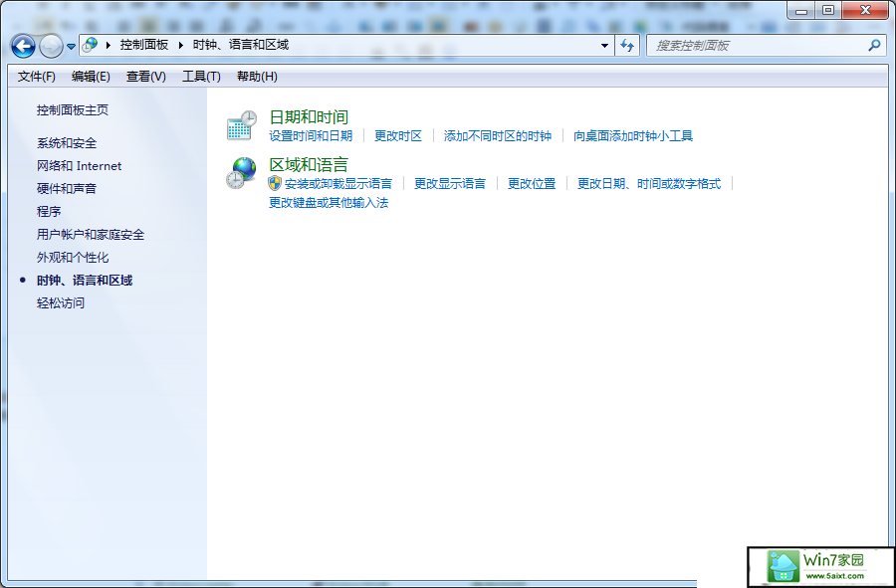Screen dimensions: 896x588
Task: Open the 文件(F) menu
Action: (37, 77)
